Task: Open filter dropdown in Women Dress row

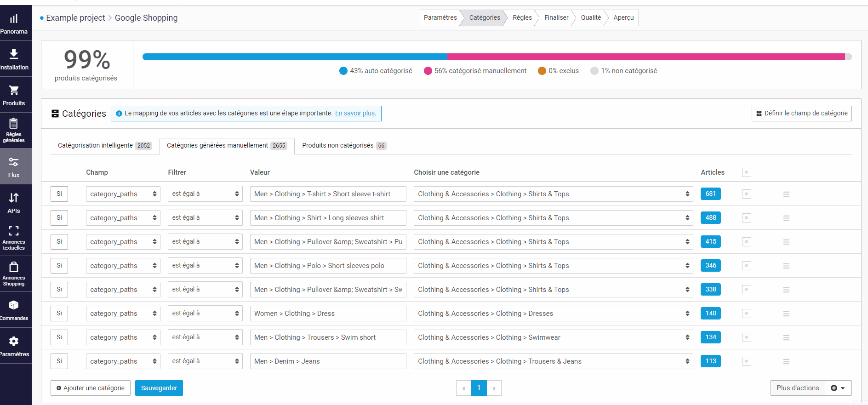Action: pos(205,314)
